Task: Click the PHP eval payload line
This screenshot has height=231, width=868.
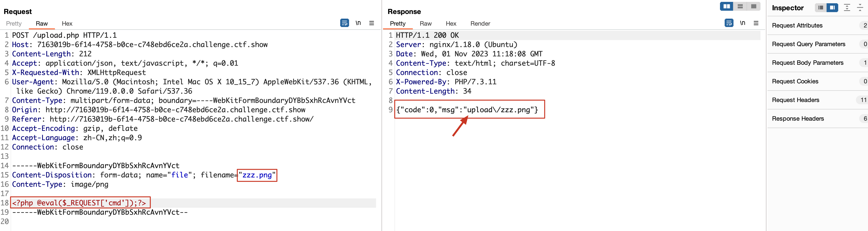Action: [x=80, y=203]
